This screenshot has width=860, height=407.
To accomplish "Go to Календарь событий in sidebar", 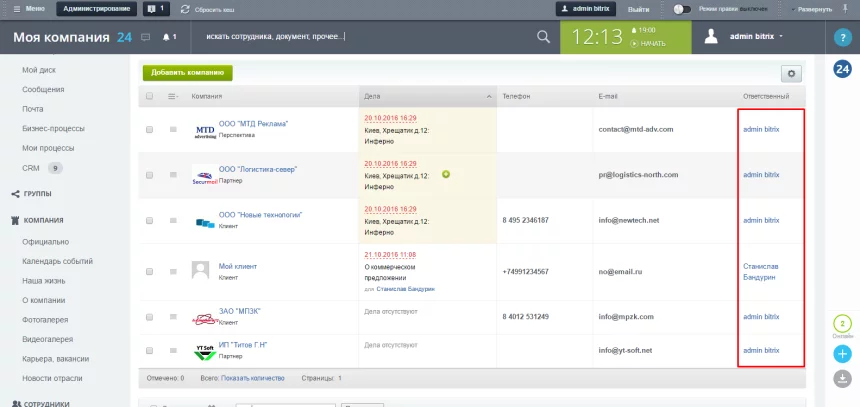I will 59,261.
